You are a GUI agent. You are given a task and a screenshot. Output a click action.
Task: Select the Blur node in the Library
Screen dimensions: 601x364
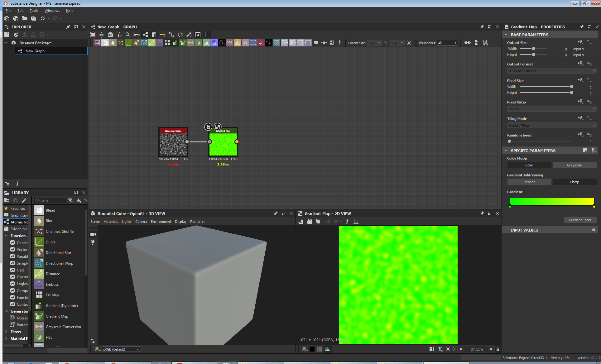coord(49,221)
